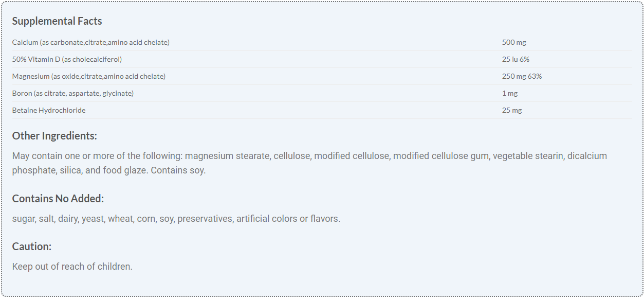Click the Other Ingredients heading

pyautogui.click(x=54, y=136)
